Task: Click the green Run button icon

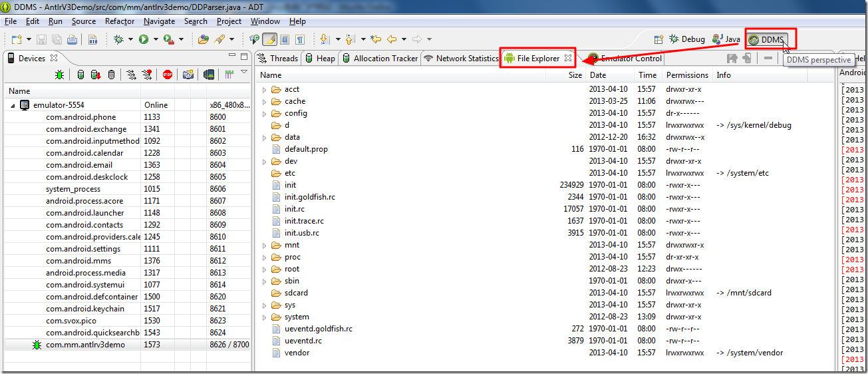Action: pos(144,39)
